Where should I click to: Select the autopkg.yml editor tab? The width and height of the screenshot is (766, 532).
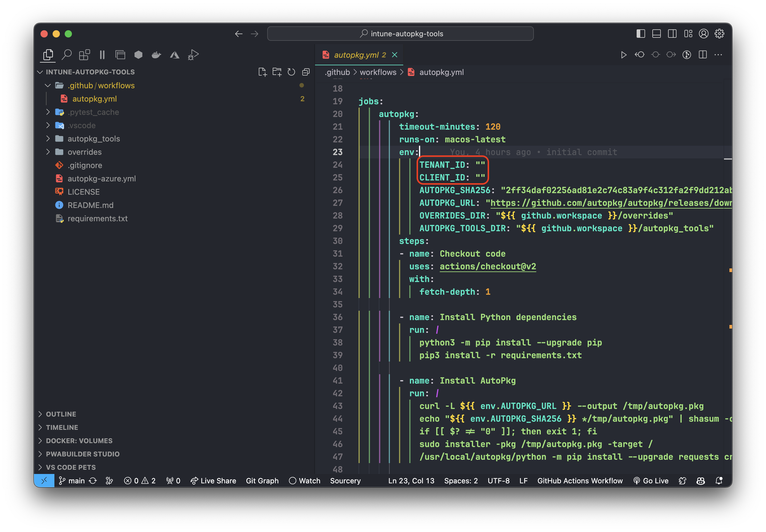click(356, 55)
